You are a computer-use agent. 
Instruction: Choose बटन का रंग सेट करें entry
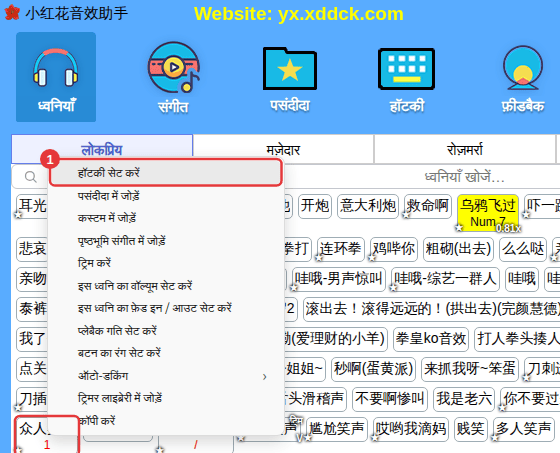(x=166, y=353)
